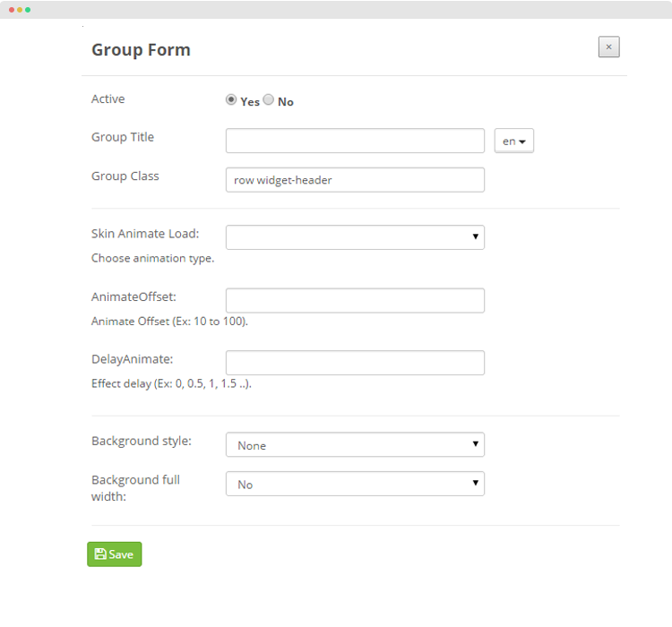Click the Background full width arrow
This screenshot has width=672, height=627.
pos(475,483)
